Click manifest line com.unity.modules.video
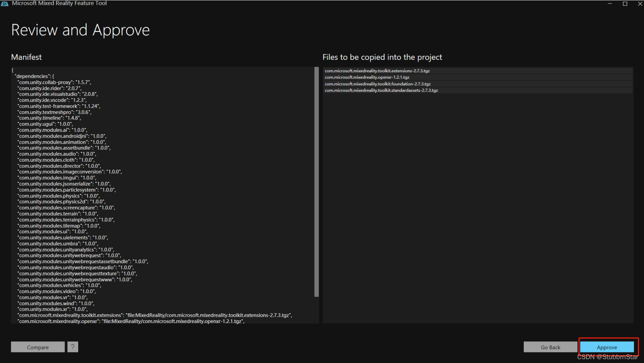This screenshot has width=644, height=363. pyautogui.click(x=57, y=291)
